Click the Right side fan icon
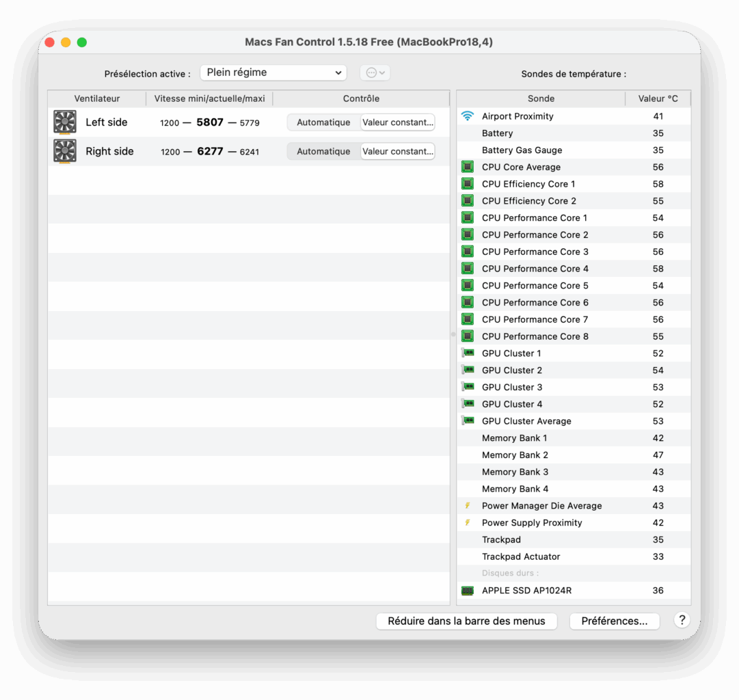 point(64,151)
